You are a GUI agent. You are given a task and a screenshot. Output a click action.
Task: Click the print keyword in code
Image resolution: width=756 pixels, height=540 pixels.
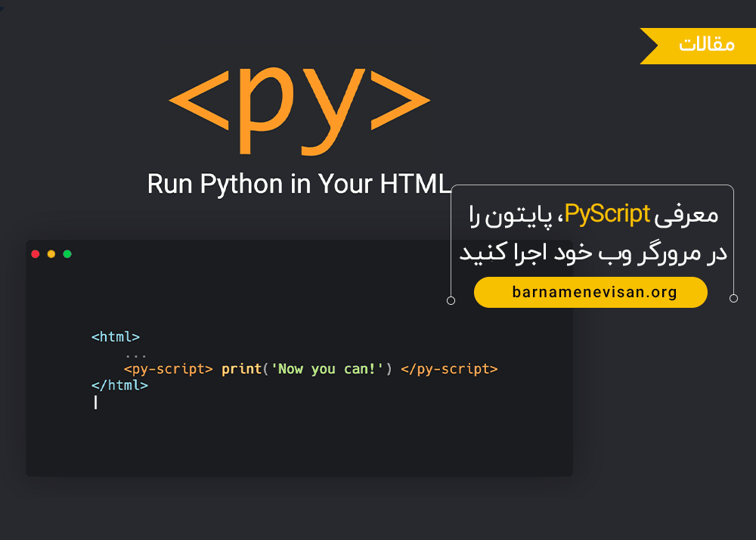242,369
